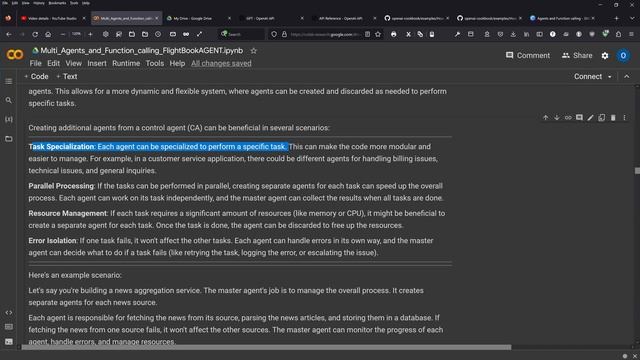List all browser tabs chevron
This screenshot has width=640, height=360.
pyautogui.click(x=632, y=18)
